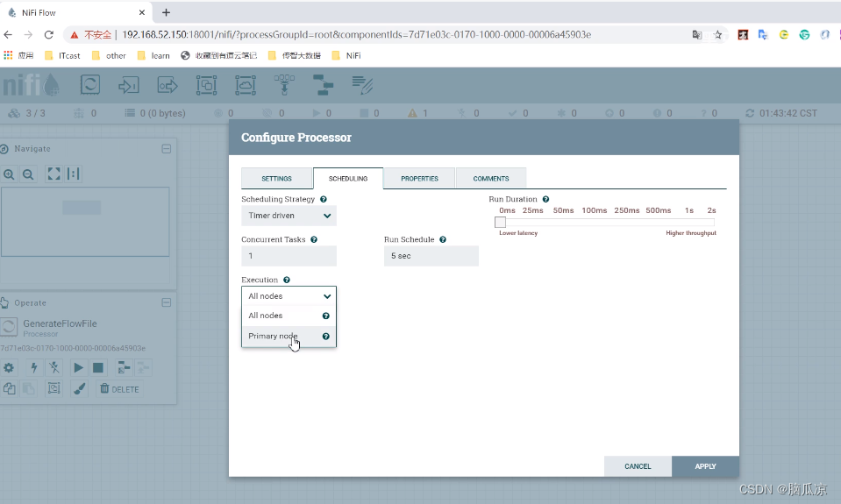The height and width of the screenshot is (504, 841).
Task: Click the browser back arrow
Action: pos(8,34)
